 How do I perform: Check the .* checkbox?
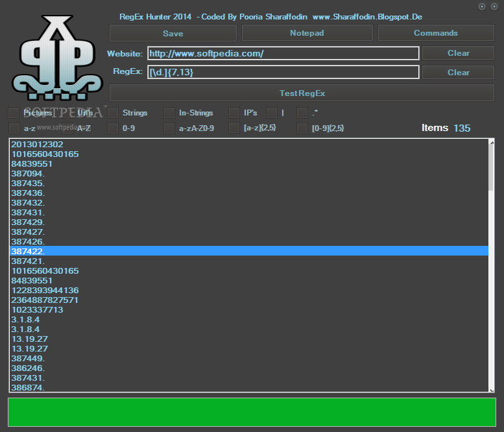coord(302,113)
